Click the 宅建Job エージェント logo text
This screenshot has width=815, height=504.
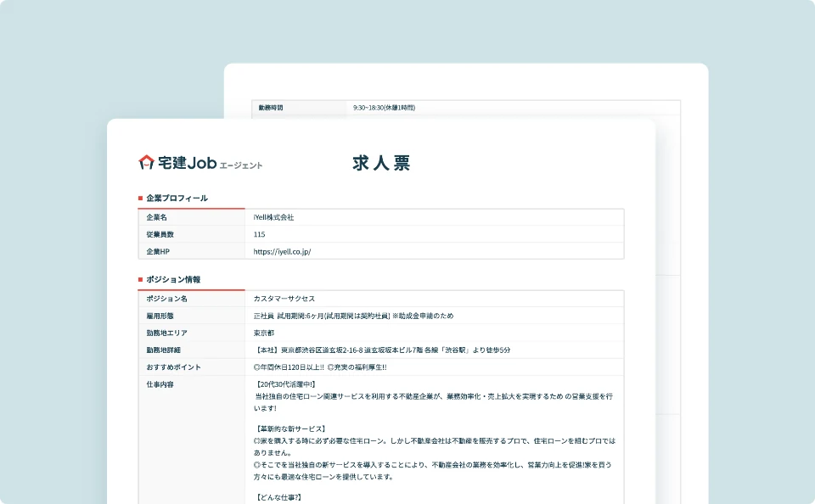coord(210,163)
